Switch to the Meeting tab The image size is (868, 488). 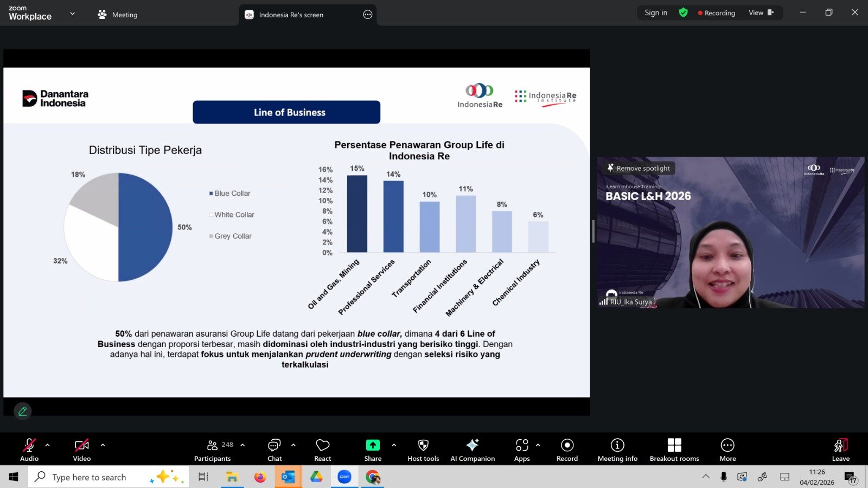tap(118, 15)
